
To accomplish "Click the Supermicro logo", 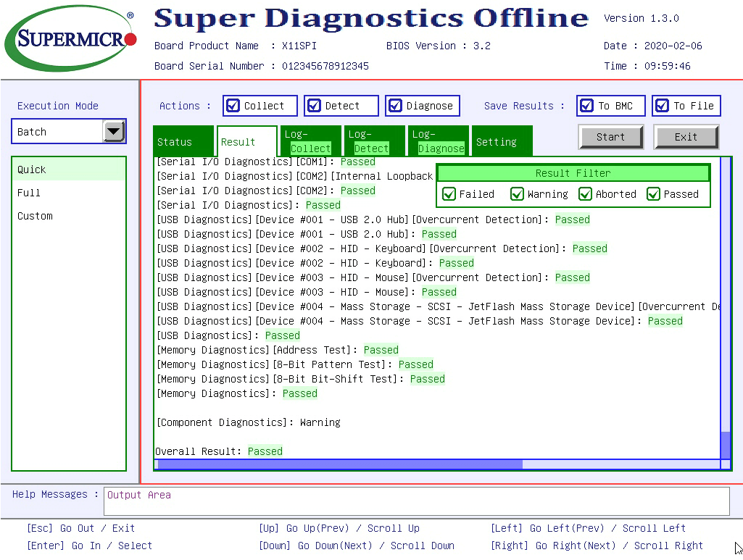I will 70,39.
